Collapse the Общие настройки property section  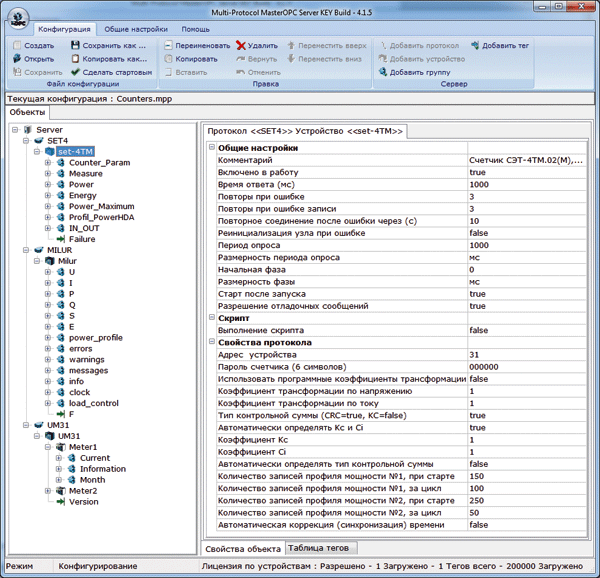[212, 148]
